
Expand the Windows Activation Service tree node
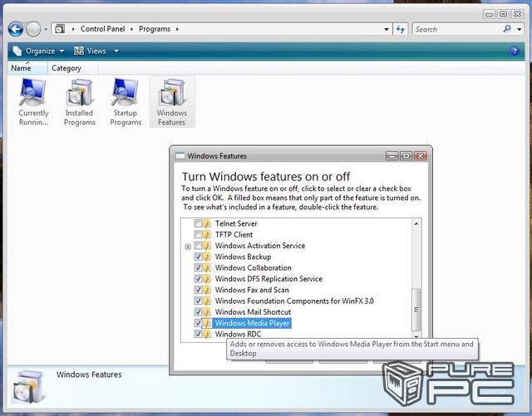188,247
